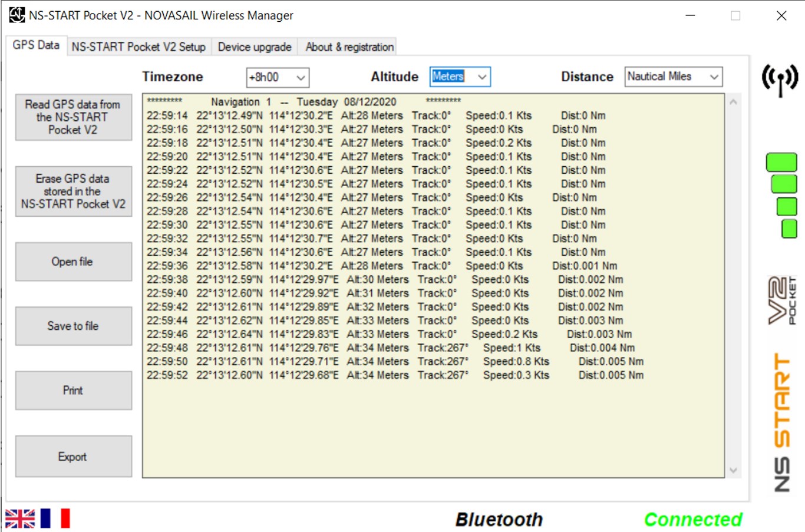This screenshot has width=805, height=532.
Task: Select the 22:59:52 GPS log row
Action: click(x=395, y=375)
